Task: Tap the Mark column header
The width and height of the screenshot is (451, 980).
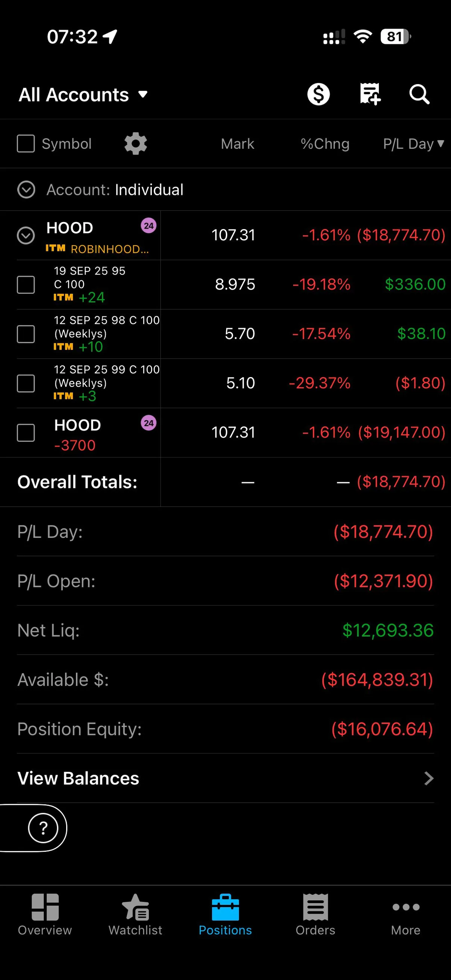Action: click(238, 144)
